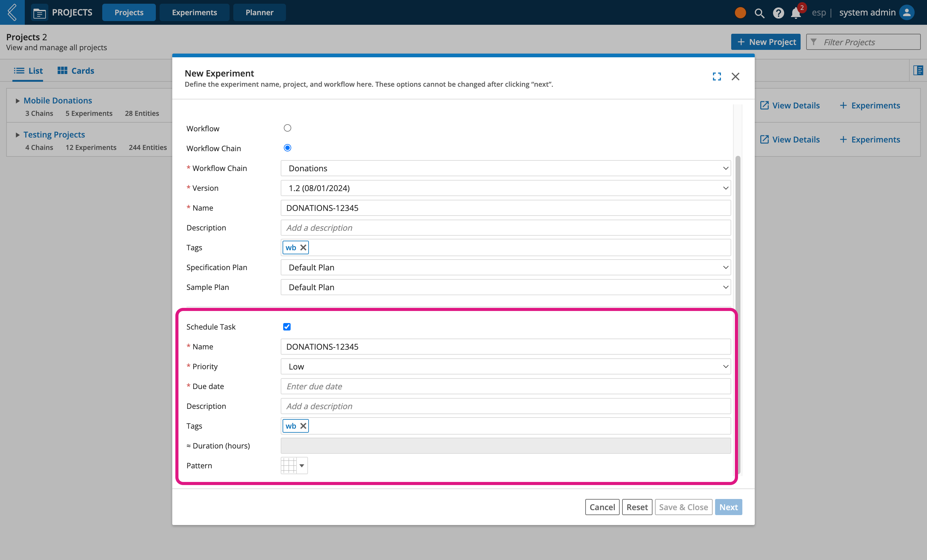Viewport: 927px width, 560px height.
Task: Click the Next button
Action: point(728,507)
